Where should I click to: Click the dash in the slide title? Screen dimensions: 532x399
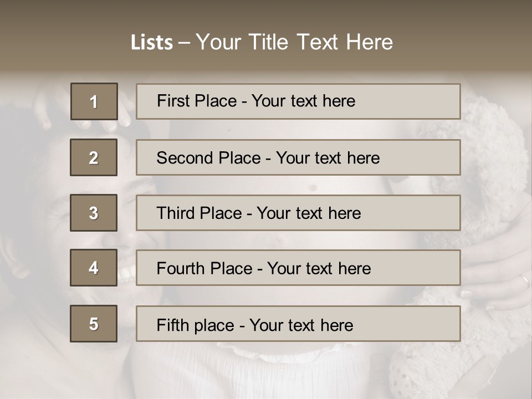184,43
